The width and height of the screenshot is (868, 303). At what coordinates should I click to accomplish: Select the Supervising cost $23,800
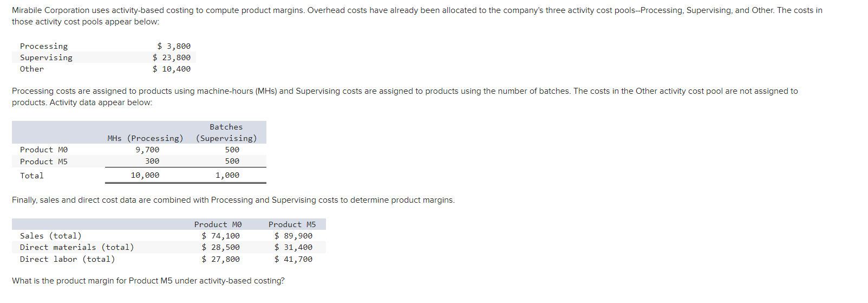[x=172, y=57]
